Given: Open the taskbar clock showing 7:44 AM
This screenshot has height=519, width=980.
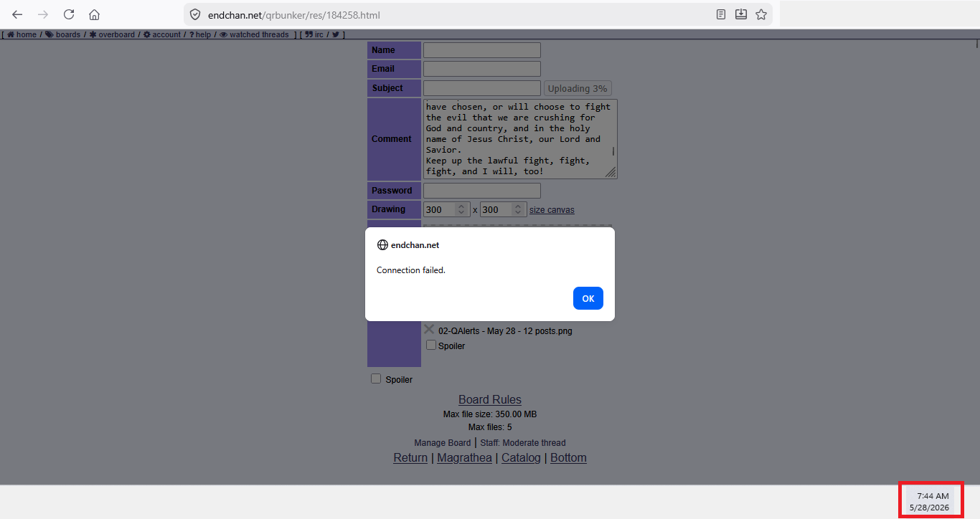Looking at the screenshot, I should click(931, 501).
